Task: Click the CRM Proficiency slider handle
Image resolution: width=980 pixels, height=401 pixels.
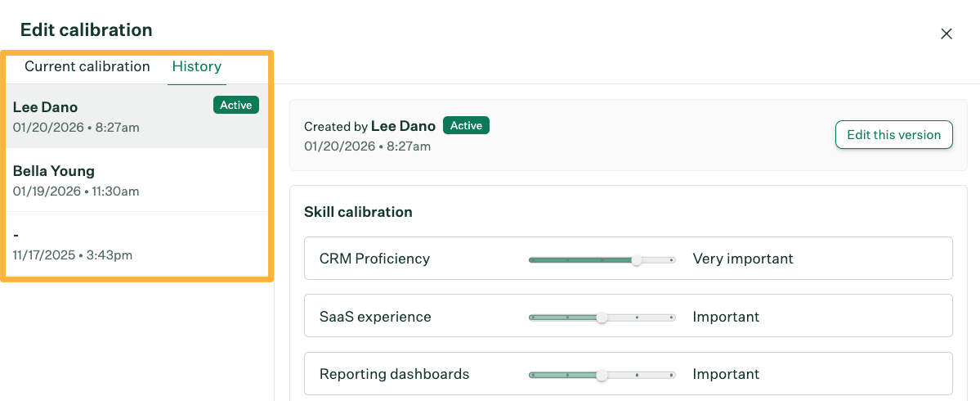Action: pos(637,259)
